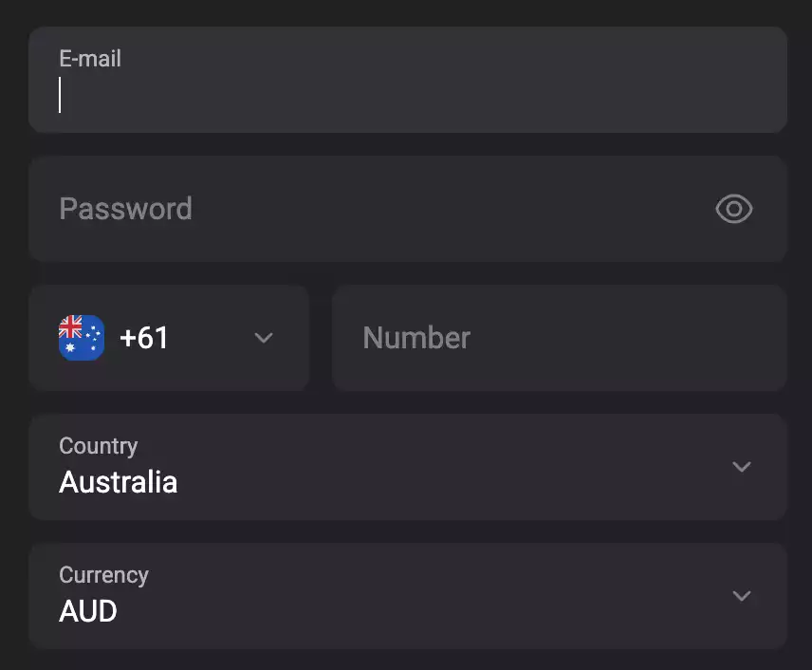Click into the Password field

point(379,209)
